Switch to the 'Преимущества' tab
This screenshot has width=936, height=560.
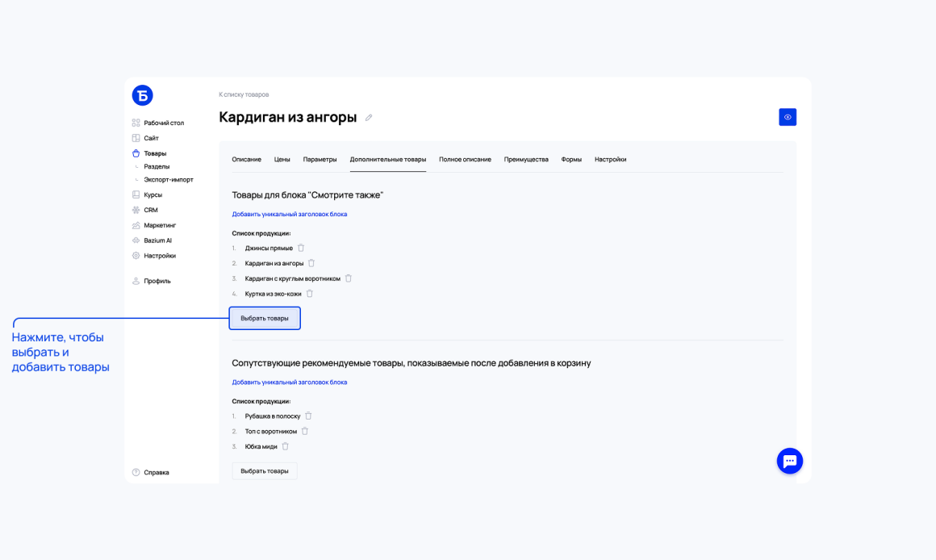(x=526, y=160)
